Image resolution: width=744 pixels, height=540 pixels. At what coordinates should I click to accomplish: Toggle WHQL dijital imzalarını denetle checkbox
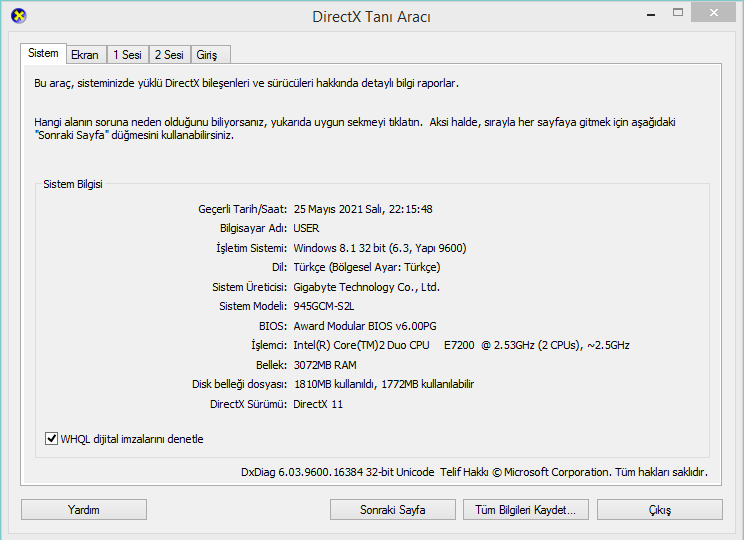tap(51, 438)
